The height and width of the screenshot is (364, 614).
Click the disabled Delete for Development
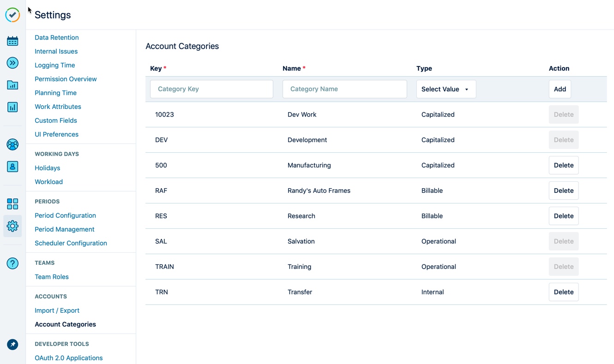coord(564,140)
